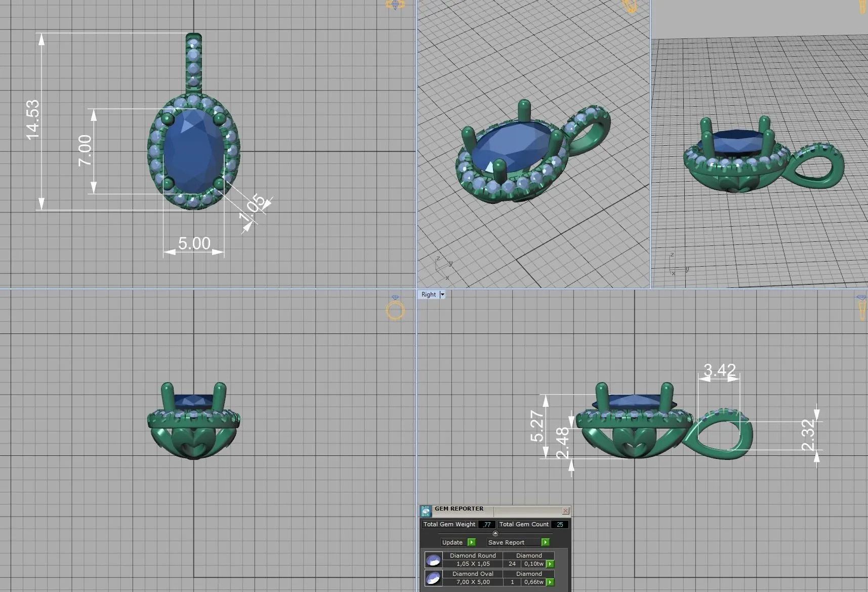Collapse the Gem Reporter section with up arrow
868x592 pixels.
tap(495, 533)
